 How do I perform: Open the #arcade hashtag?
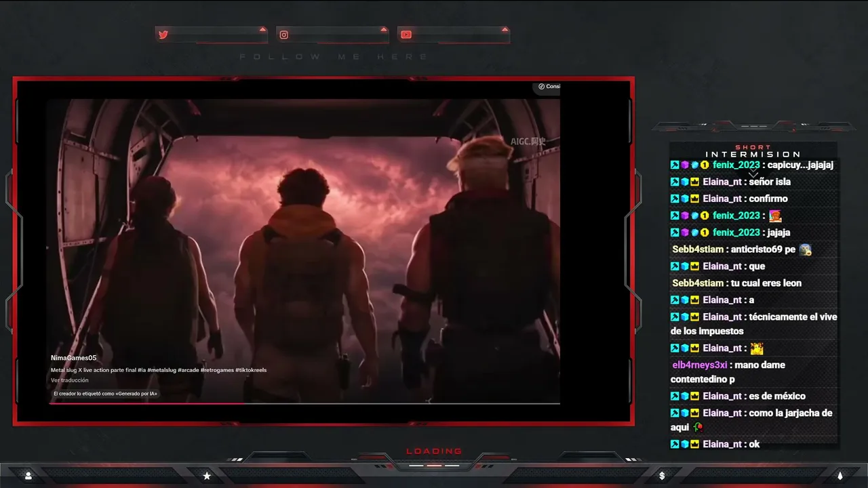pyautogui.click(x=189, y=370)
